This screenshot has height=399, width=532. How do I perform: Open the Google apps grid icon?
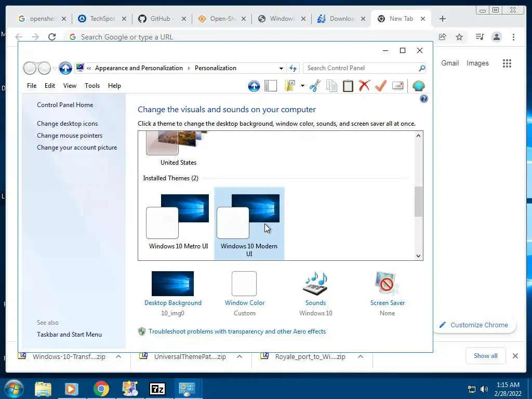(x=507, y=63)
